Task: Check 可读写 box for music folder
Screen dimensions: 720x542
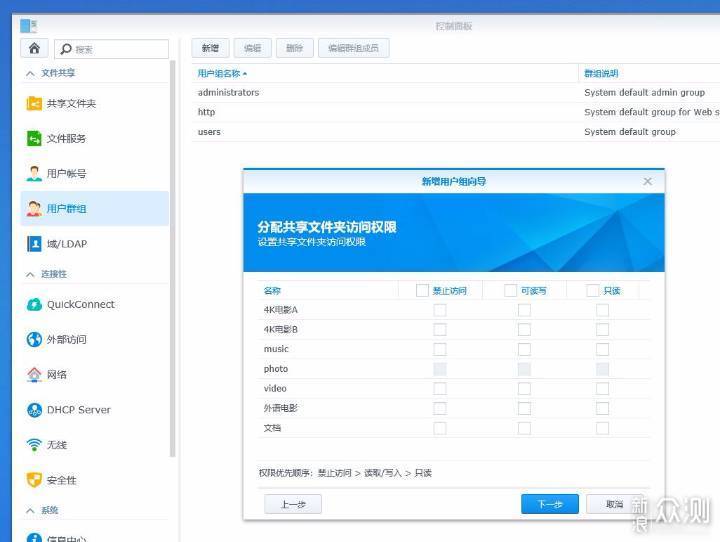Action: (524, 349)
